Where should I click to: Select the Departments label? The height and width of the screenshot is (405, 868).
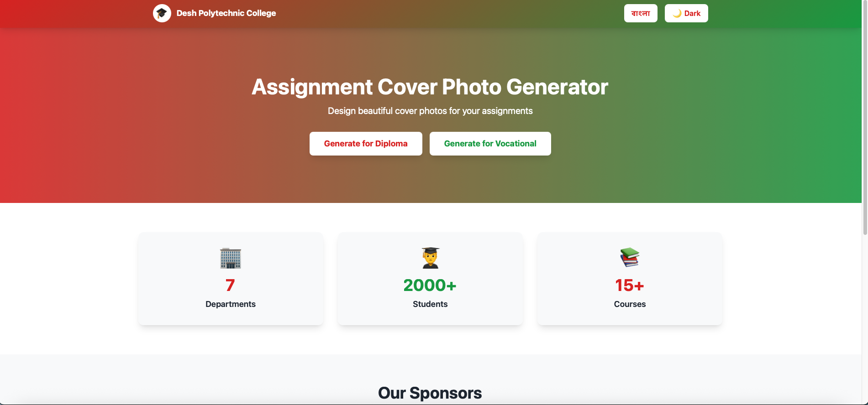tap(231, 304)
